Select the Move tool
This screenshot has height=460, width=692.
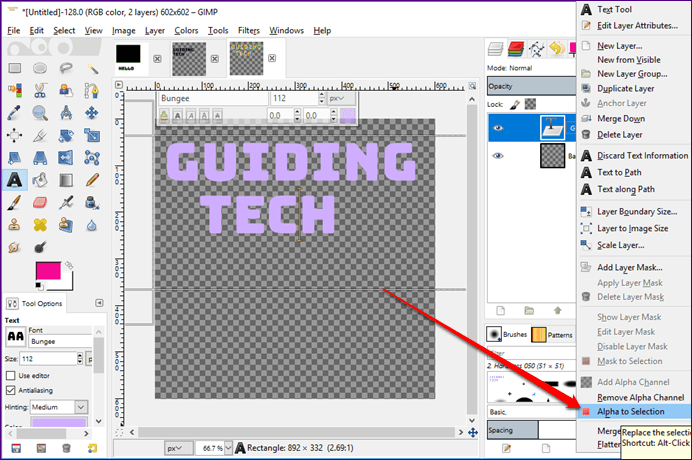click(92, 113)
